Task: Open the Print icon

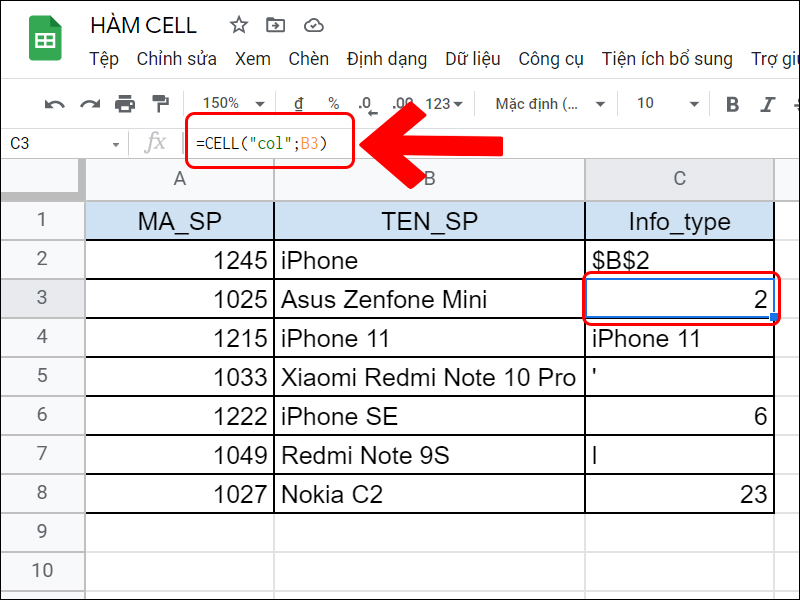Action: [123, 103]
